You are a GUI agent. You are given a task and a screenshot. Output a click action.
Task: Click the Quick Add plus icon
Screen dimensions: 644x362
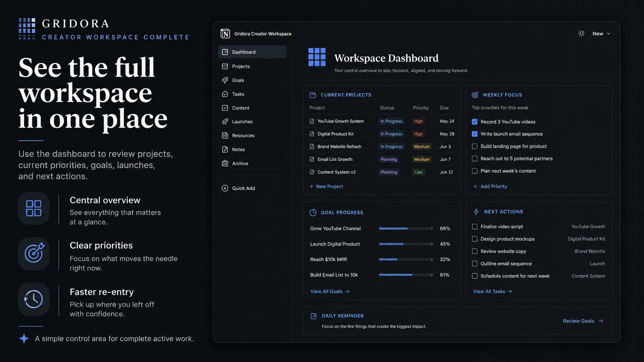225,188
